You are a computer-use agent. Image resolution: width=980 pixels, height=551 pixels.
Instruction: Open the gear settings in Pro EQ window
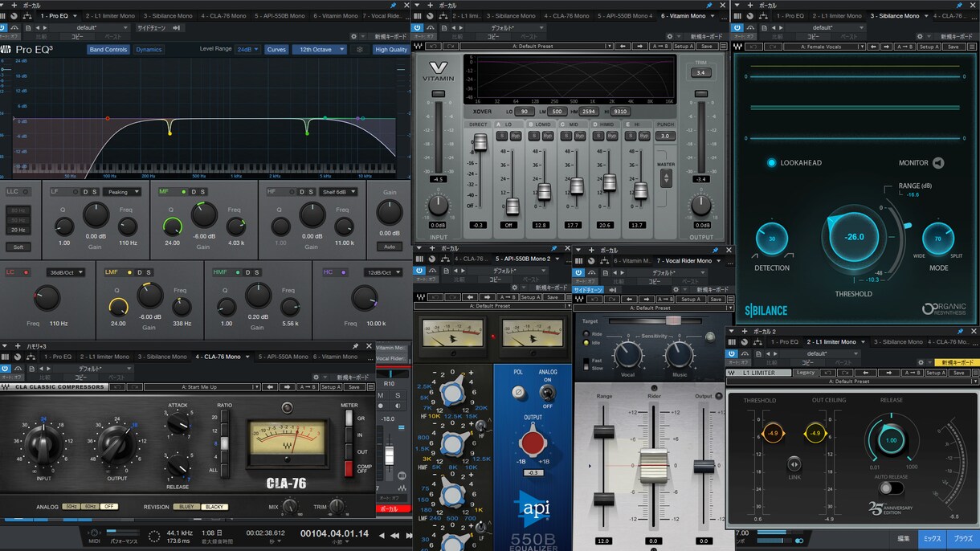coord(354,36)
